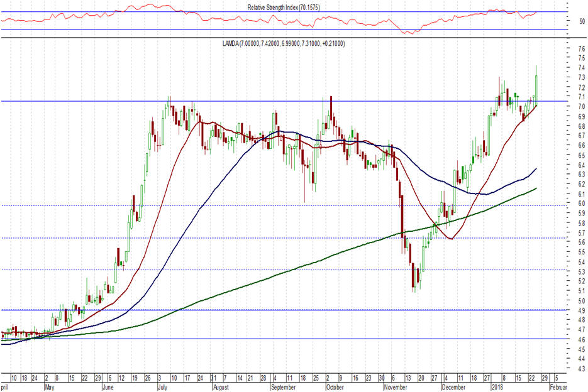Click the 5.5 price axis label
This screenshot has height=392, width=588.
pos(581,252)
